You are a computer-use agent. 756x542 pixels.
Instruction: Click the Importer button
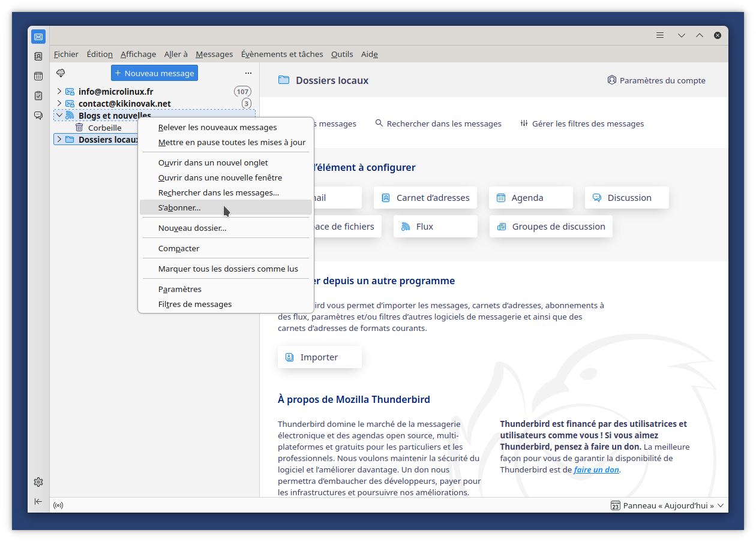(x=319, y=357)
